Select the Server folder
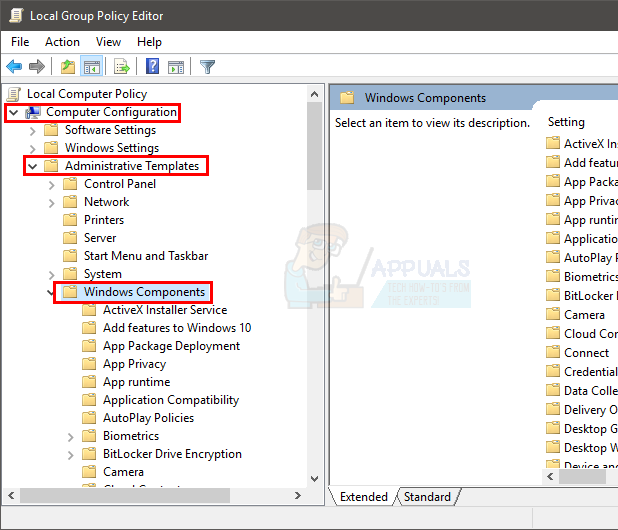 point(100,238)
